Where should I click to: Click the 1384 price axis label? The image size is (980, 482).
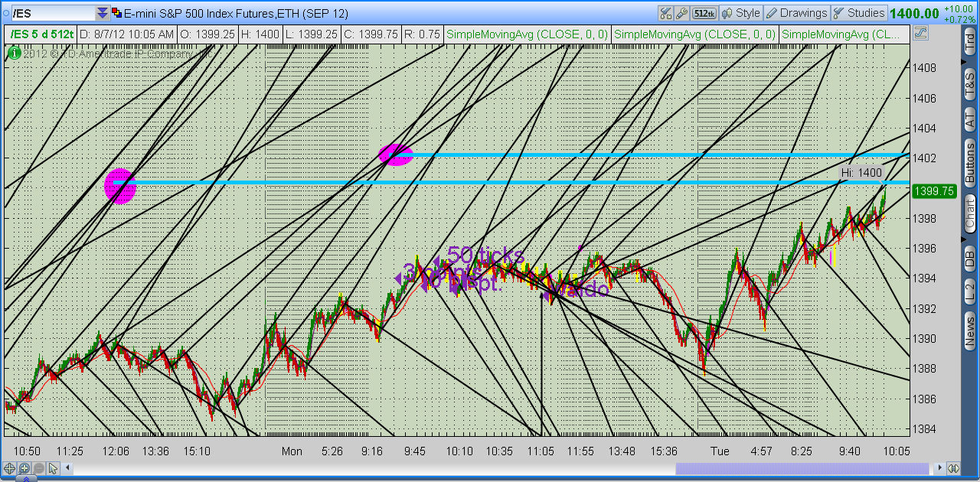tap(924, 428)
